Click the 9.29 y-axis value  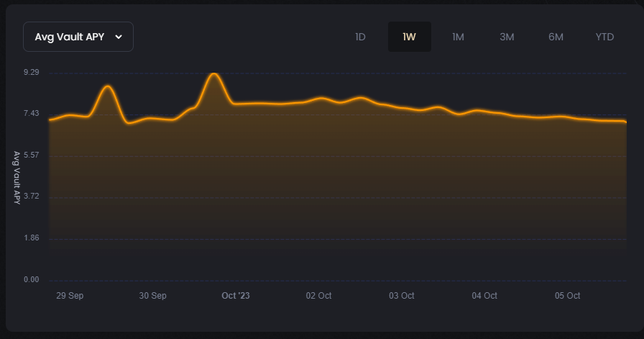31,73
